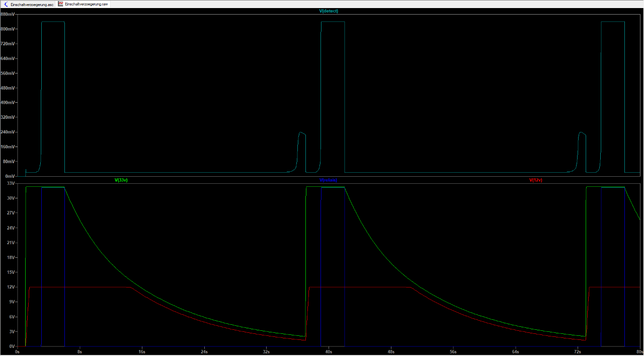Screen dimensions: 644x356
Task: Click the 64s tick on time axis
Action: pyautogui.click(x=515, y=351)
